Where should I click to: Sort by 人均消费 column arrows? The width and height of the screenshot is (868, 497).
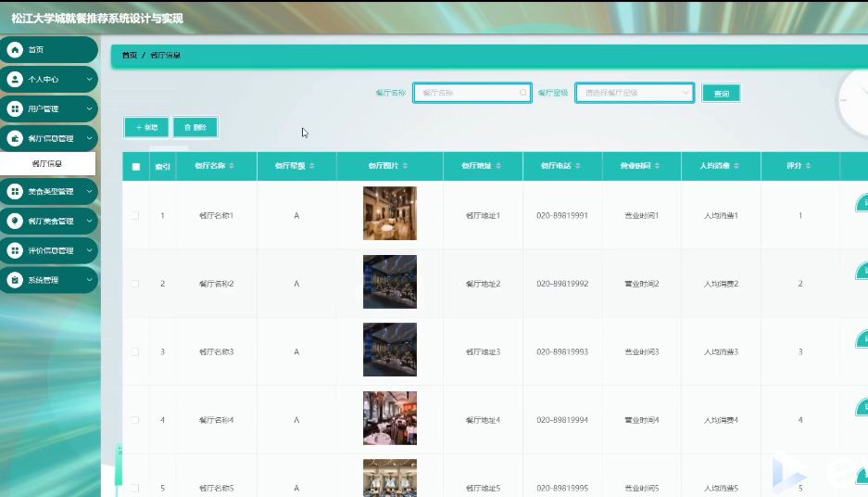pos(736,166)
